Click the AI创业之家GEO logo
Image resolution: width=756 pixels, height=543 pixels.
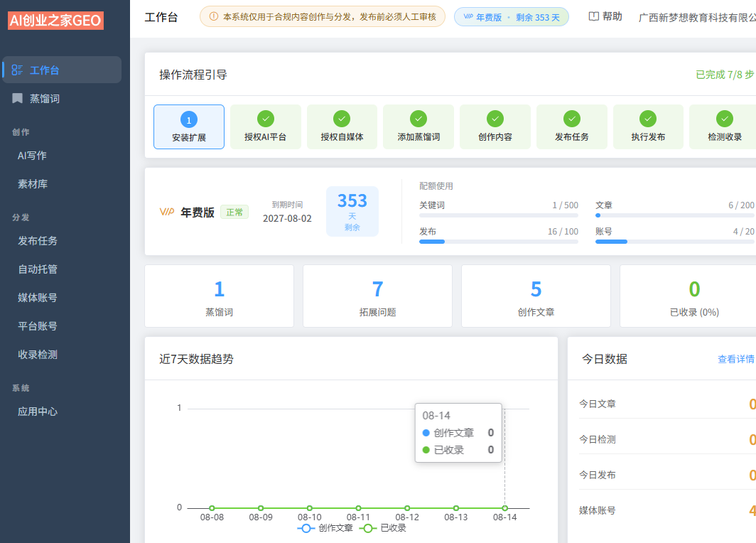55,20
